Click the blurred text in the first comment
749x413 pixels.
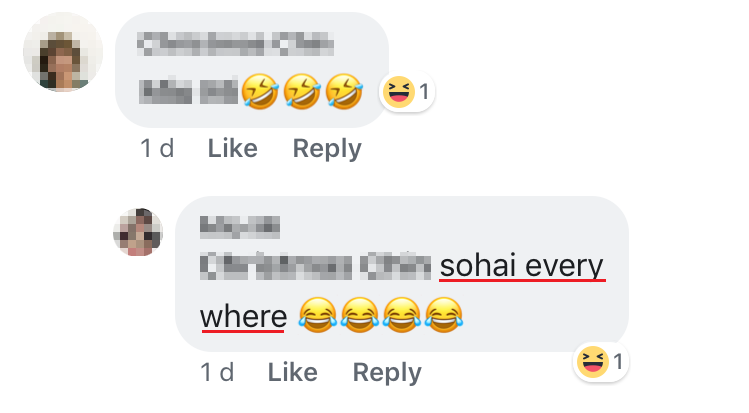(x=188, y=95)
